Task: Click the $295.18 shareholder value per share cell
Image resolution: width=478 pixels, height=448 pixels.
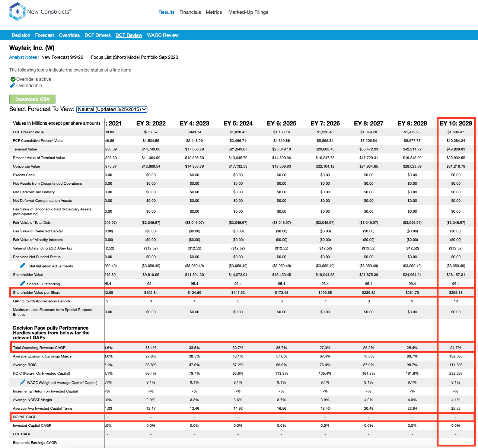Action: coord(456,293)
